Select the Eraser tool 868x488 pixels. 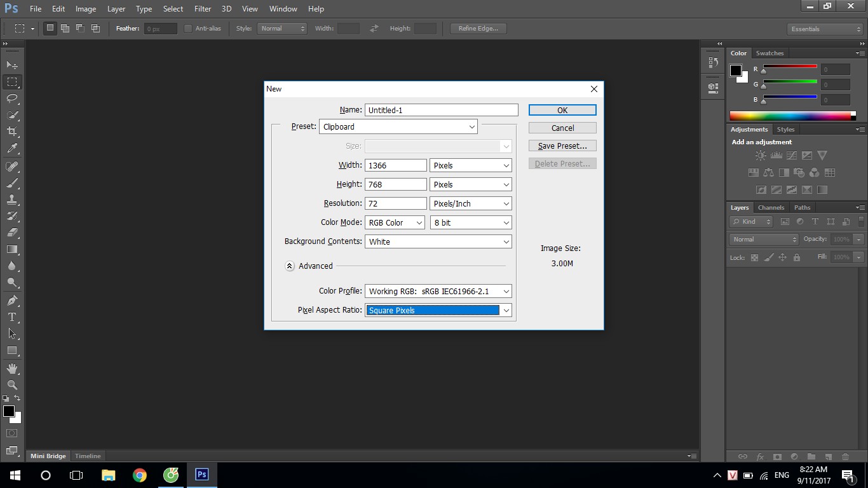pos(12,233)
